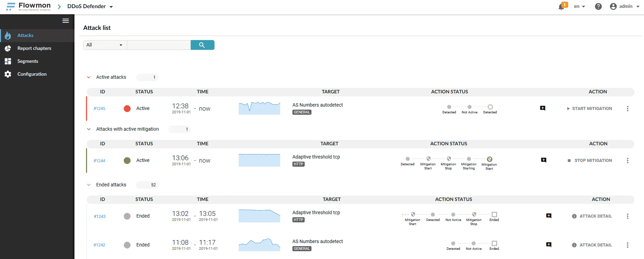Screen dimensions: 644x259
Task: Open the admin user menu
Action: [625, 6]
